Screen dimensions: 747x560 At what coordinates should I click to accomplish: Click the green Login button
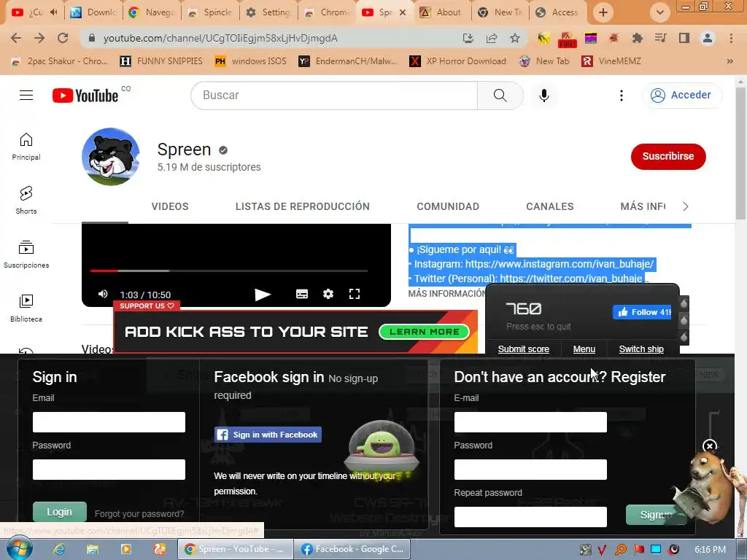tap(60, 512)
